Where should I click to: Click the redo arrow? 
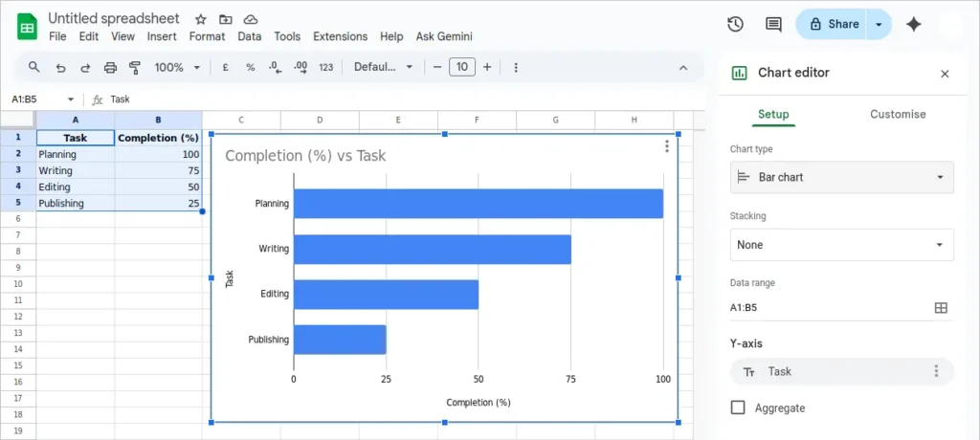(x=85, y=68)
